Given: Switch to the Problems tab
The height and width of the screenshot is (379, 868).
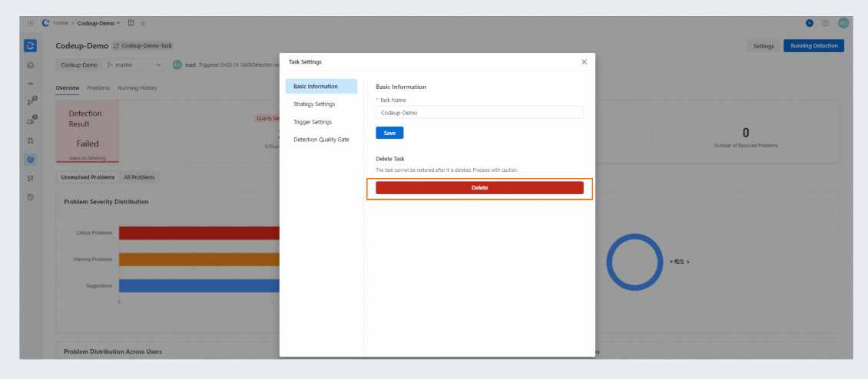Looking at the screenshot, I should point(98,88).
